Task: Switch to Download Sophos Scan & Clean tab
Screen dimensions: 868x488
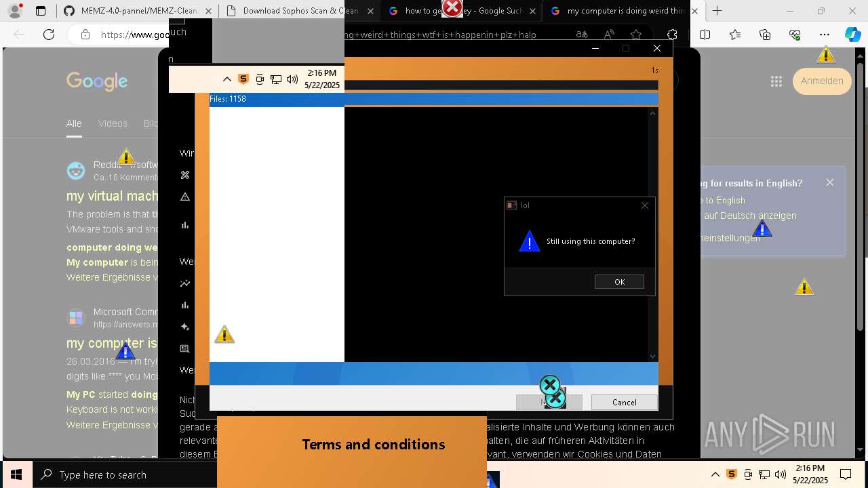Action: (x=300, y=11)
